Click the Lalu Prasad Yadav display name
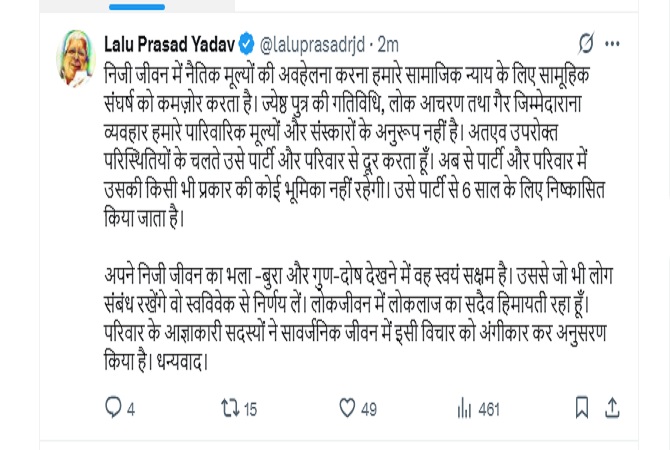The height and width of the screenshot is (450, 670). click(x=169, y=44)
